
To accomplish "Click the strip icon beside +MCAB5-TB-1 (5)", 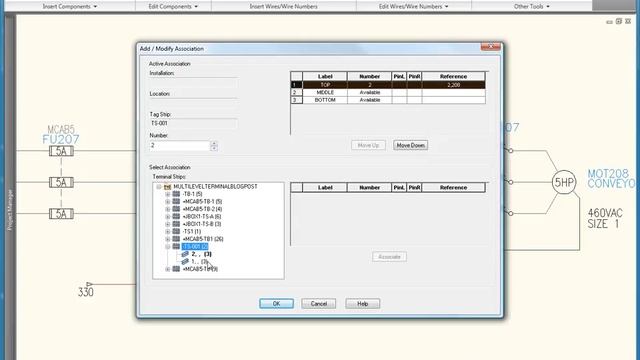I will pyautogui.click(x=176, y=201).
